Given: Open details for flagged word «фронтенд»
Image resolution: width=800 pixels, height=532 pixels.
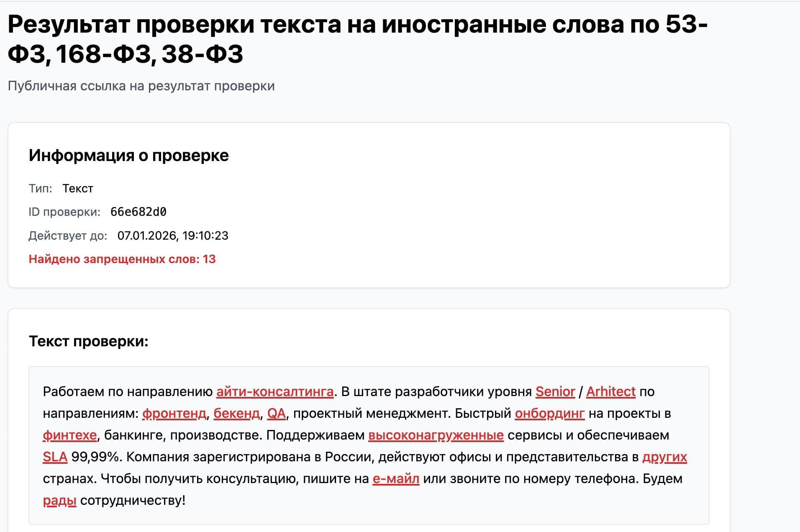Looking at the screenshot, I should 173,414.
